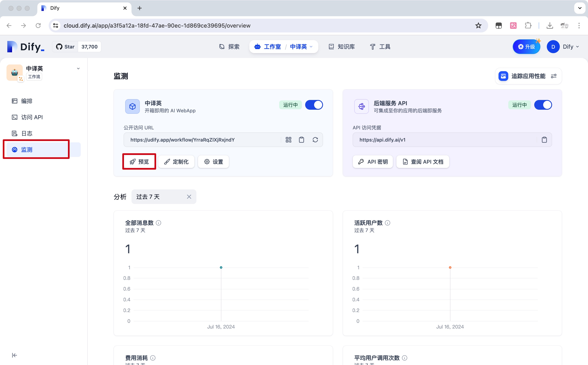Screen dimensions: 588x365
Task: Open the API 密钥 button
Action: [373, 162]
